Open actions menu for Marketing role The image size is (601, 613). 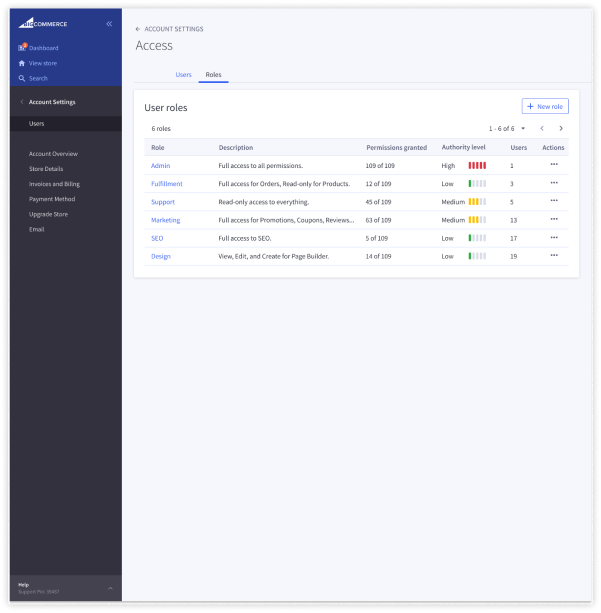pyautogui.click(x=554, y=219)
